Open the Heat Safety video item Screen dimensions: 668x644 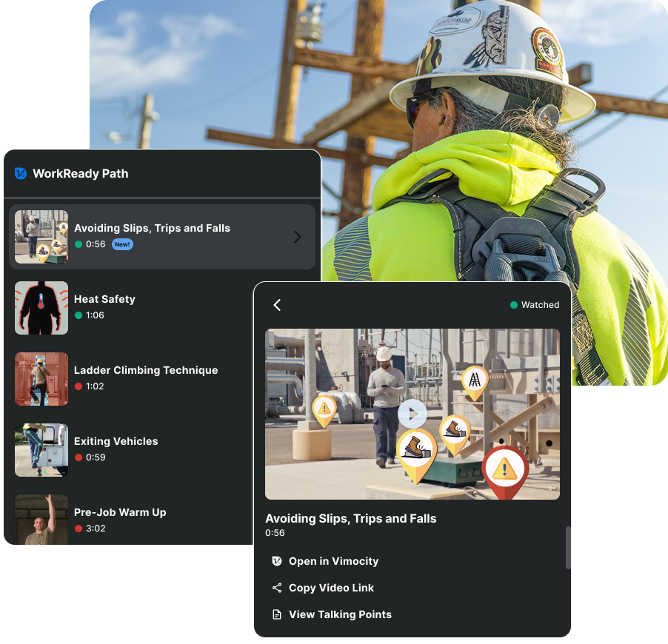click(104, 300)
